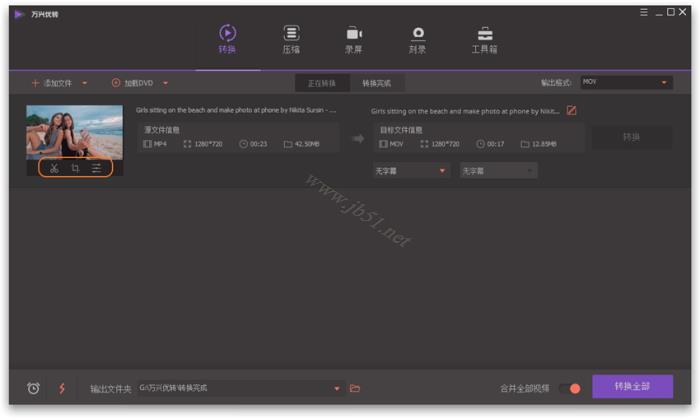Click the source video title text
This screenshot has height=418, width=700.
236,110
